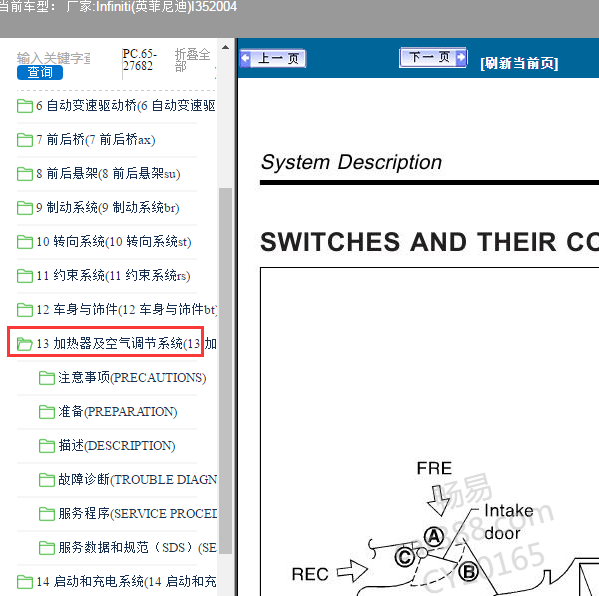
Task: Click the sidebar vertical scrollbar thumb
Action: [x=225, y=371]
